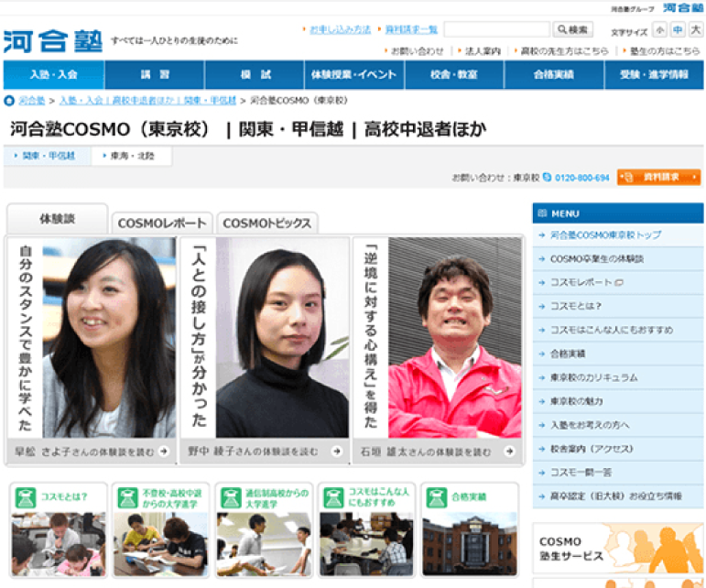Open 高校の先生方はこちら link
Image resolution: width=706 pixels, height=588 pixels.
(564, 51)
